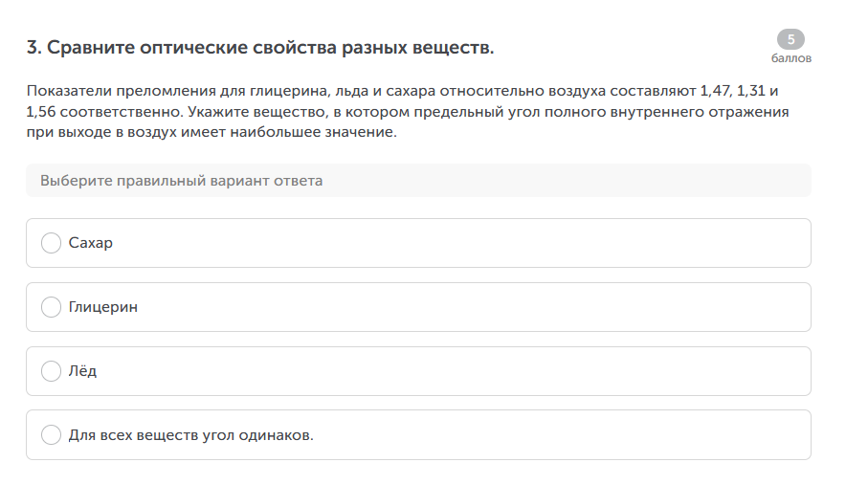Screen dimensions: 868x485
Task: Choose the "Лёд" radio button
Action: tap(52, 371)
